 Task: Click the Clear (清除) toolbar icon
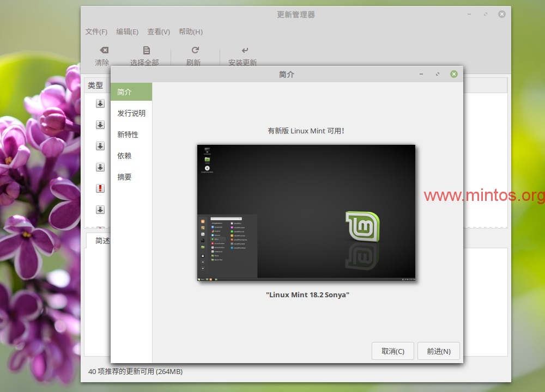click(104, 50)
